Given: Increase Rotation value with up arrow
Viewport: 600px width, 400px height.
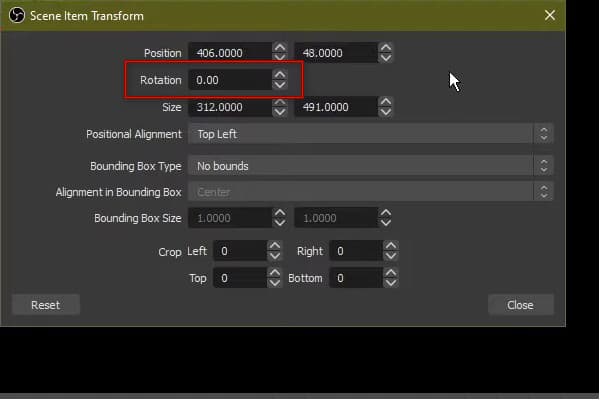Looking at the screenshot, I should 280,75.
